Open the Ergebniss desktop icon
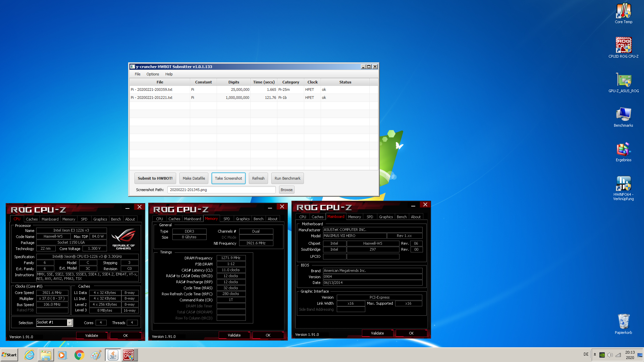Viewport: 644px width, 362px height. pyautogui.click(x=623, y=152)
